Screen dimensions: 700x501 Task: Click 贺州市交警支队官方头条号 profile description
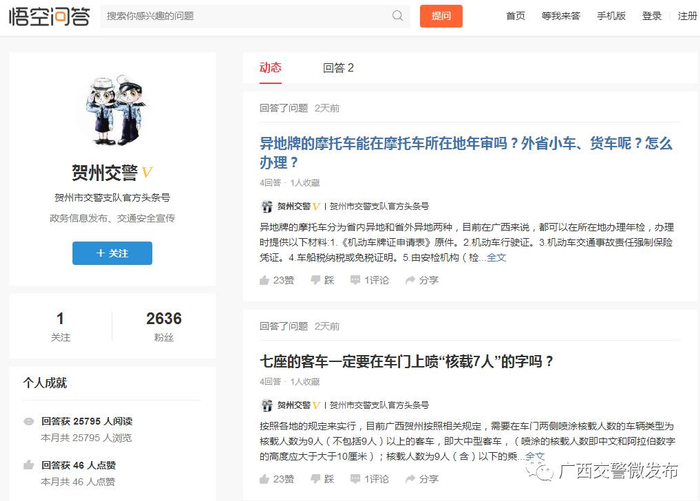(x=112, y=197)
